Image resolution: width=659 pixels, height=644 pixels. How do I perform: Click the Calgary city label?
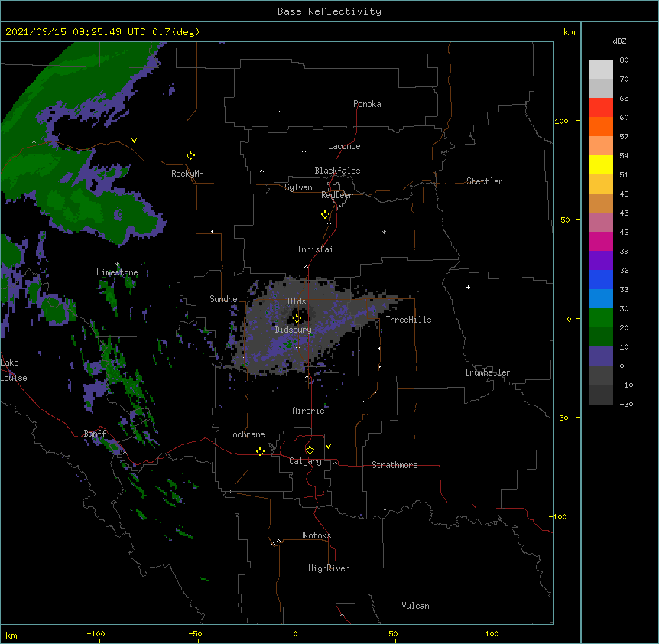[x=305, y=461]
